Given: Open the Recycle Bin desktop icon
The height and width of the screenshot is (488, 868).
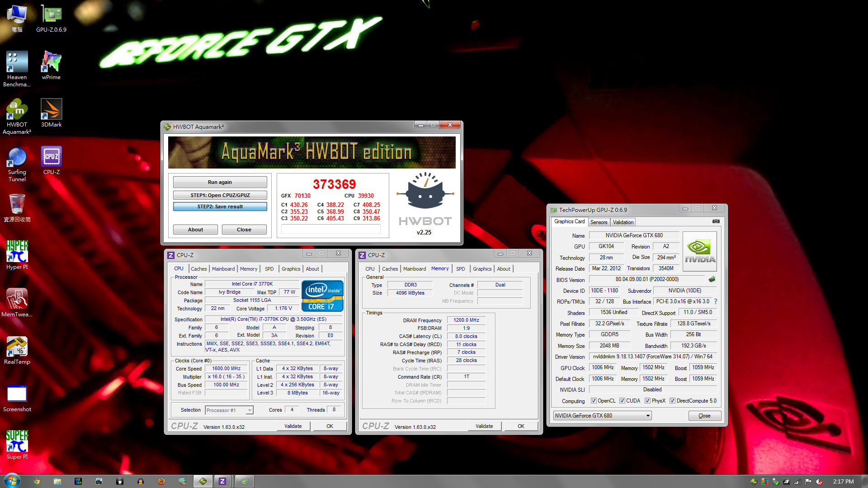Looking at the screenshot, I should pos(17,208).
